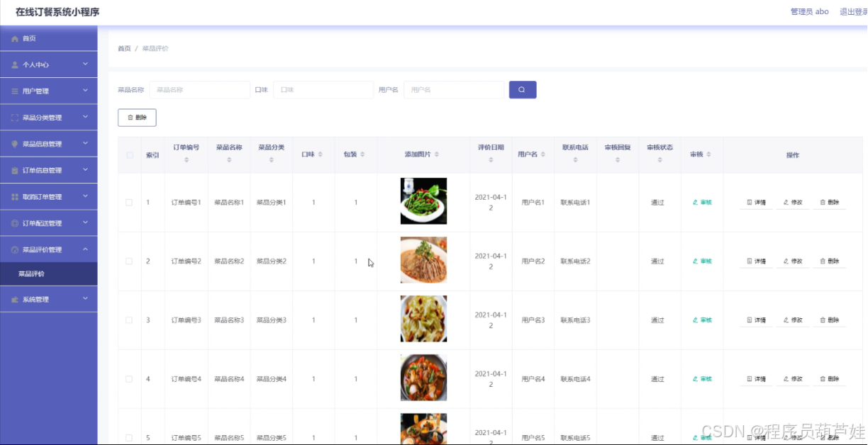Click 首页 breadcrumb link
Image resolution: width=868 pixels, height=445 pixels.
124,49
